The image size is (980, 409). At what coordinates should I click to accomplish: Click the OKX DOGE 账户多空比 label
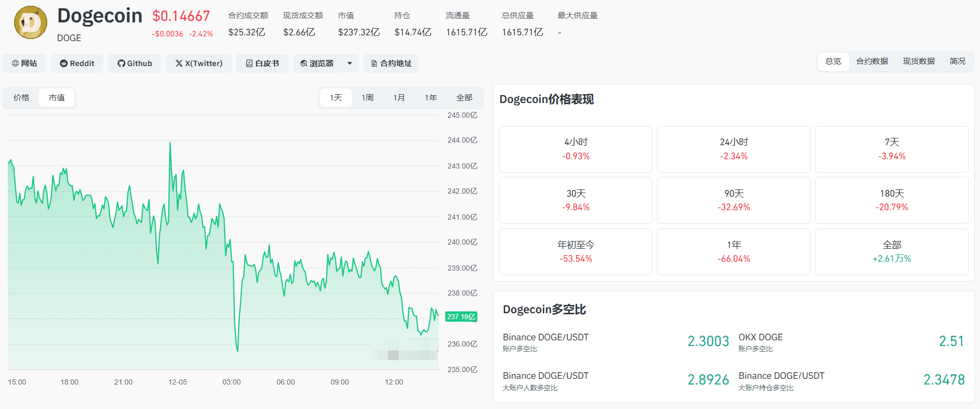755,349
